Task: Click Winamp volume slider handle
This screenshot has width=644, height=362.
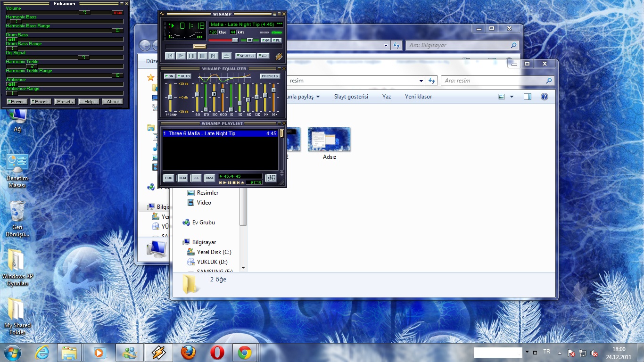Action: (235, 41)
